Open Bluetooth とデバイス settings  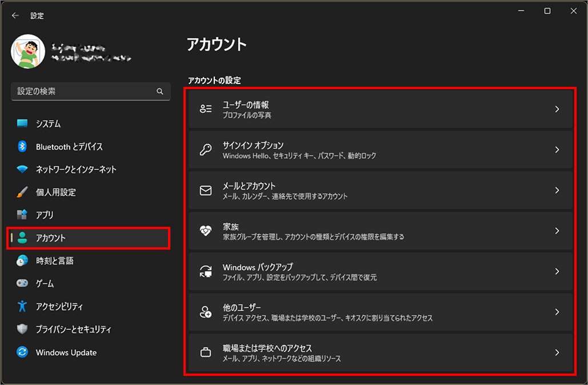(69, 147)
